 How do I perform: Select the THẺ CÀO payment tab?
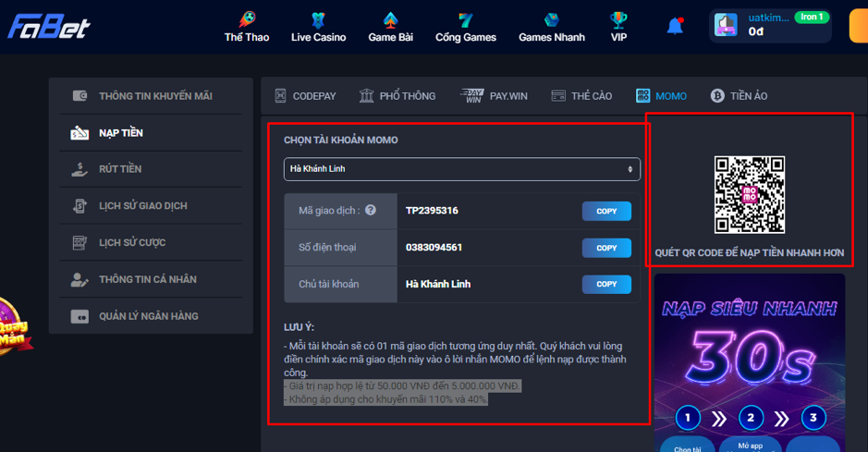tap(581, 96)
